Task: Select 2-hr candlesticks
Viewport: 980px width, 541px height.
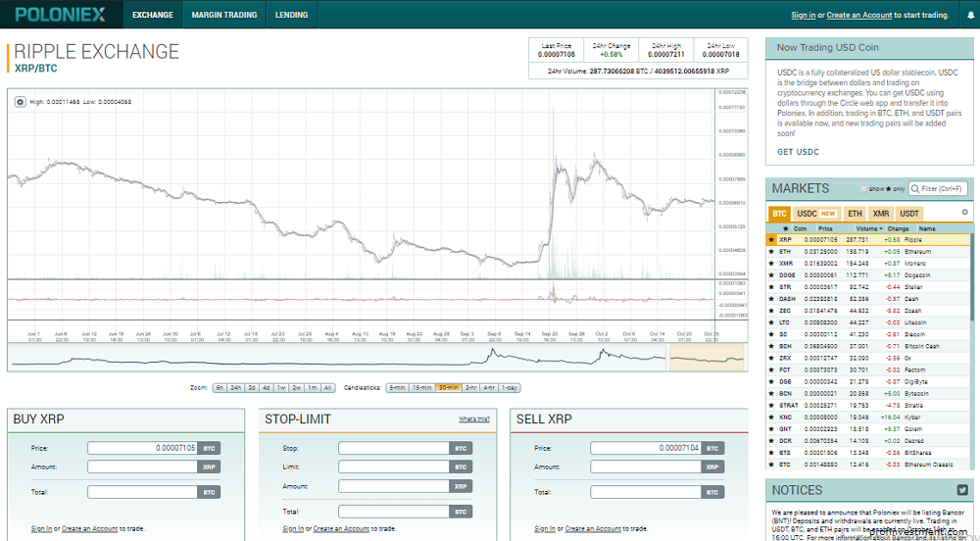Action: pos(470,388)
